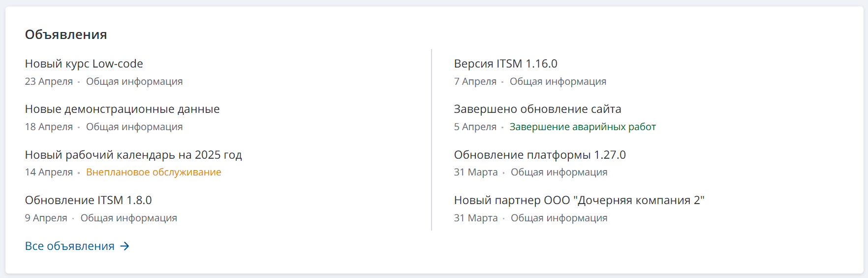
Task: Click the 14 Апреля date
Action: [49, 173]
